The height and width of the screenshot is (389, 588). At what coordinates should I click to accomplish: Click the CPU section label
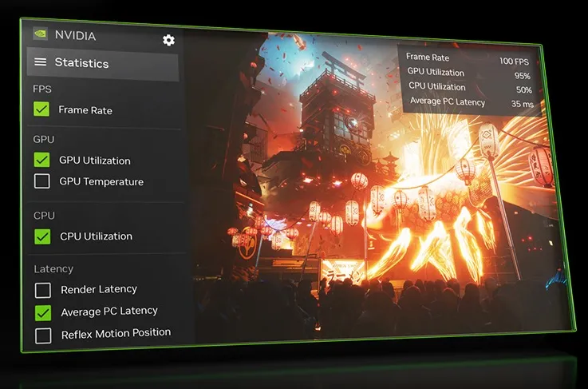(x=44, y=216)
